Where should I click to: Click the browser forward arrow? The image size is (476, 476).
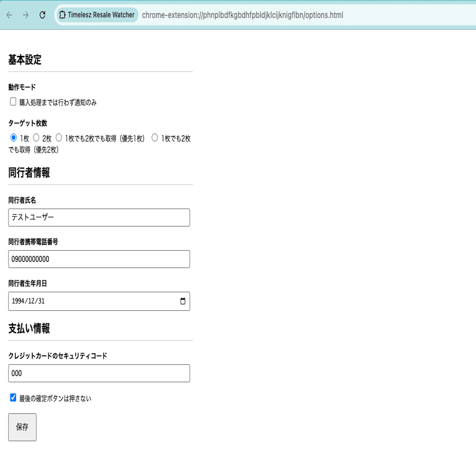point(26,15)
